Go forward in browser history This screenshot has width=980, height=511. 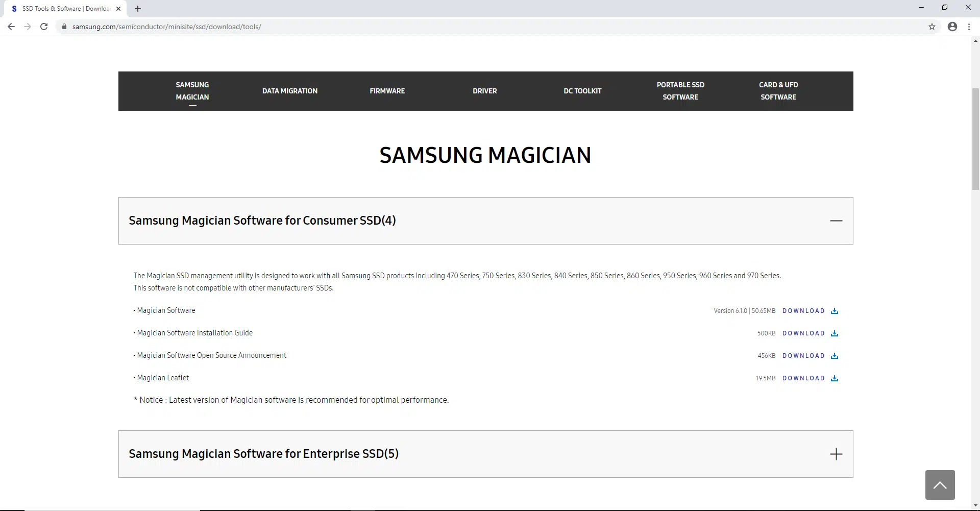(x=28, y=27)
